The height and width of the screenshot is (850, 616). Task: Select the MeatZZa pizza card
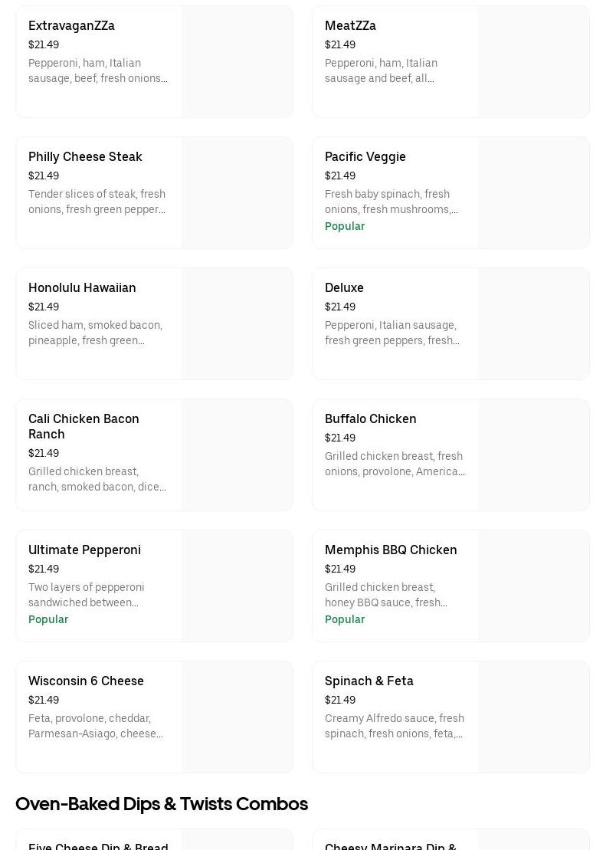(x=350, y=26)
